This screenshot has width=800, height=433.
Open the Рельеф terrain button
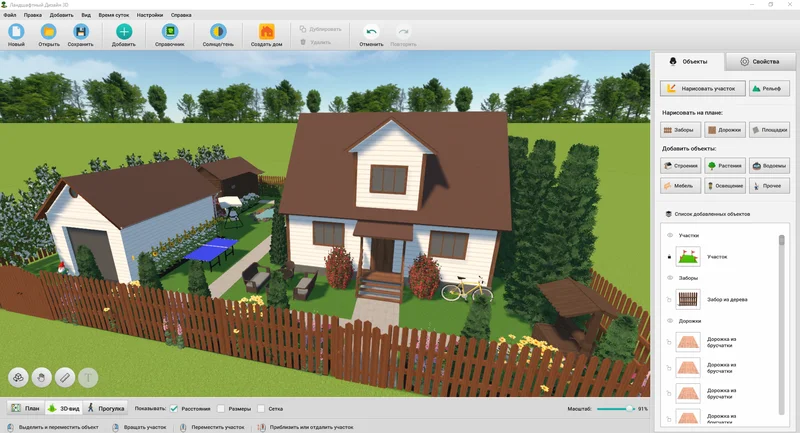point(769,88)
